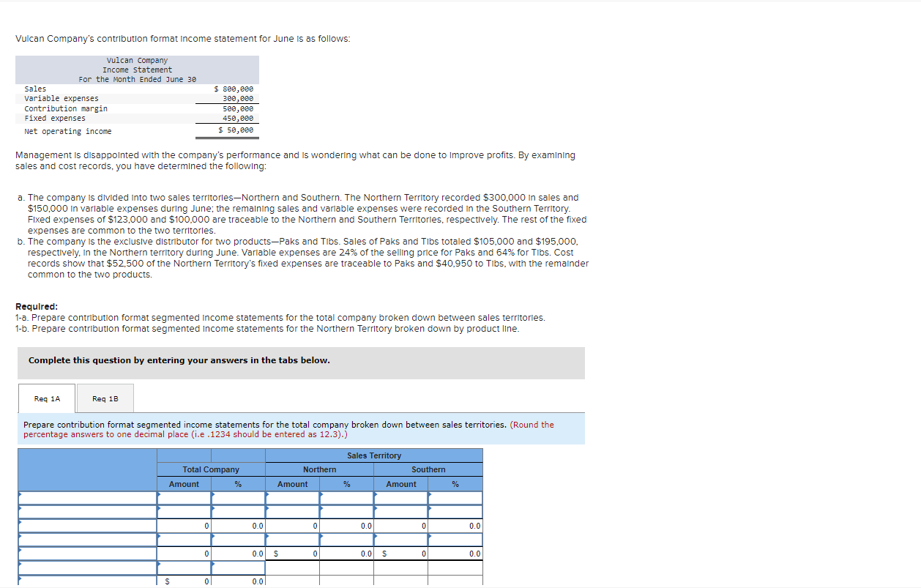The image size is (921, 588).
Task: Open the seventh row's line-item label dropdown
Action: (88, 581)
